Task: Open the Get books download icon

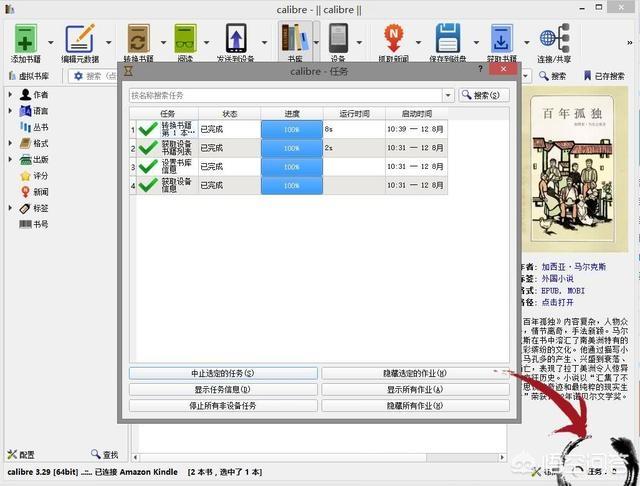Action: [x=502, y=38]
